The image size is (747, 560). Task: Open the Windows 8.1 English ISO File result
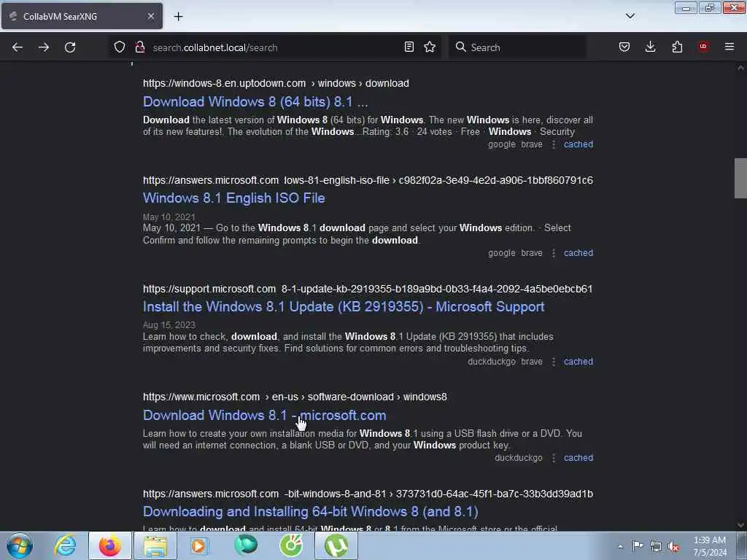point(234,198)
